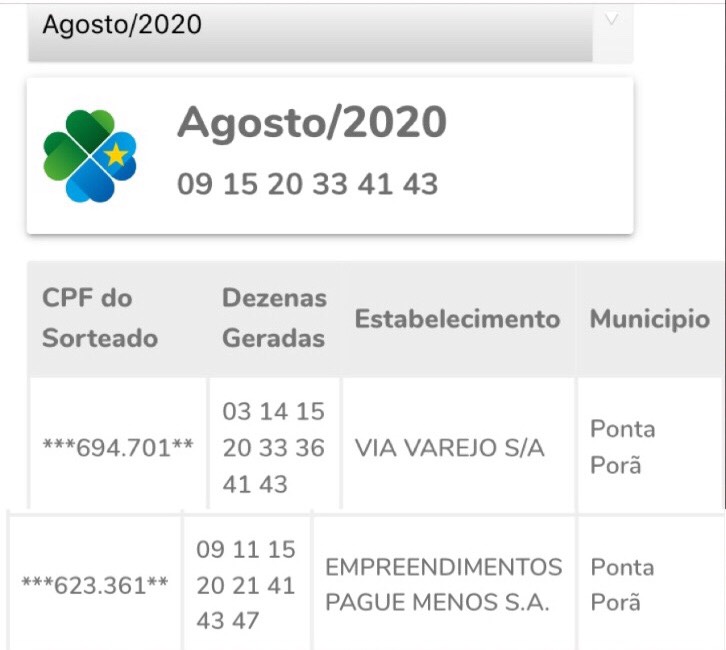This screenshot has height=650, width=726.
Task: Click dezenas starting with 03 14 15
Action: coord(273,447)
